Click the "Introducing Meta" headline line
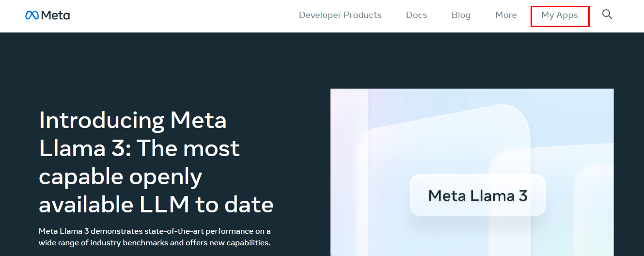The height and width of the screenshot is (256, 644). [132, 120]
